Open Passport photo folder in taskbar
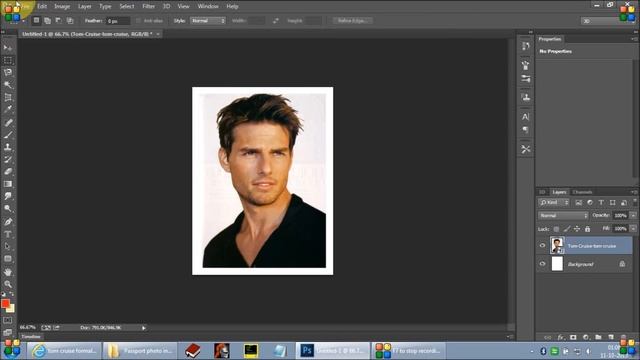This screenshot has width=640, height=360. coord(140,351)
